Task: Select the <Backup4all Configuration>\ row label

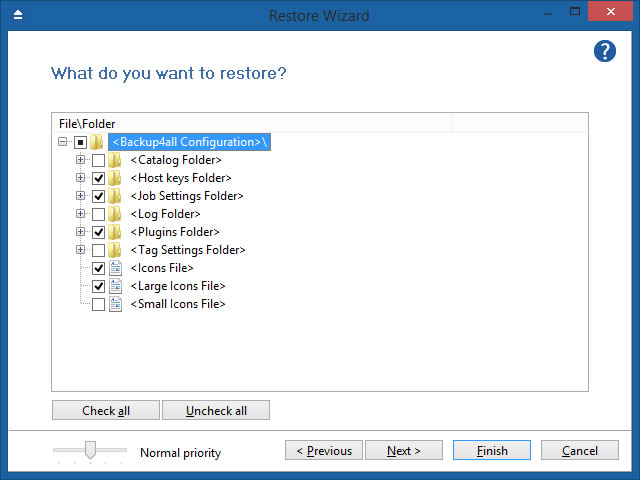Action: coord(189,142)
